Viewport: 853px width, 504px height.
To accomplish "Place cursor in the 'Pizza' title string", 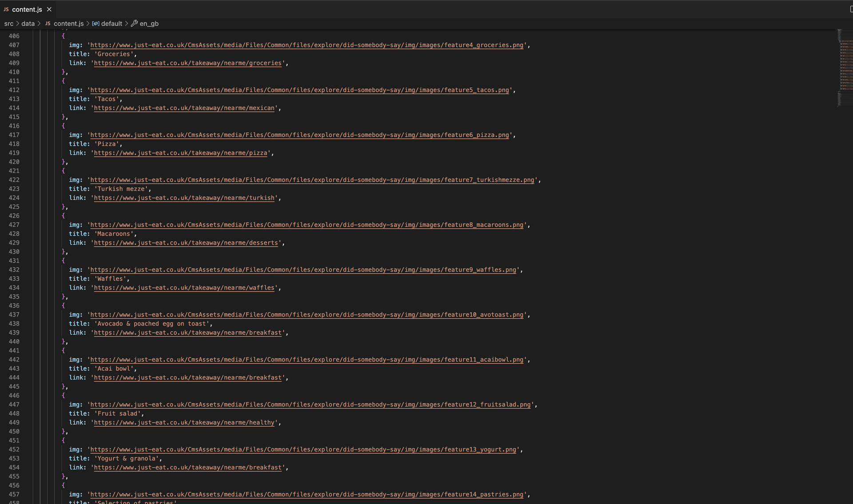I will [107, 144].
